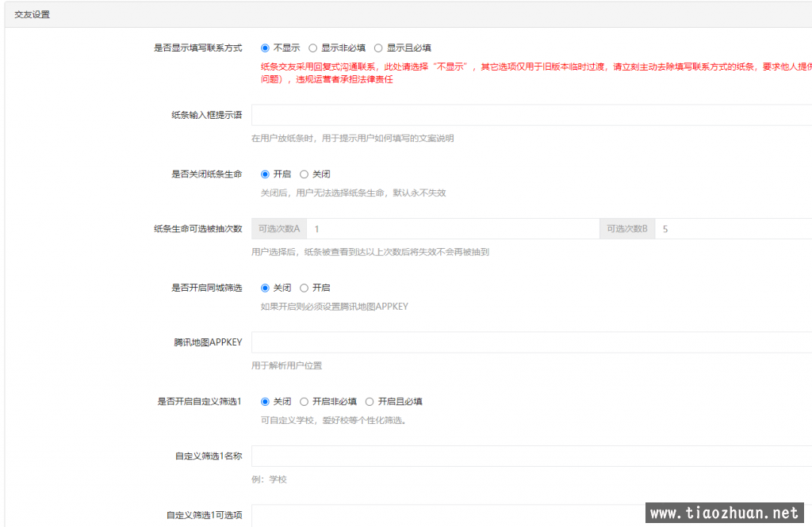The image size is (812, 527).
Task: Select the 开启且必填 radio option
Action: 370,402
